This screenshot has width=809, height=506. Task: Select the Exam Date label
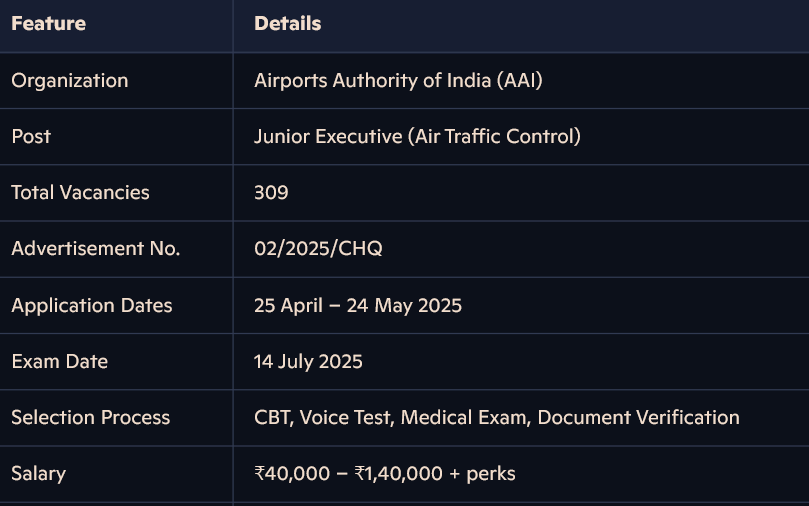pyautogui.click(x=59, y=361)
